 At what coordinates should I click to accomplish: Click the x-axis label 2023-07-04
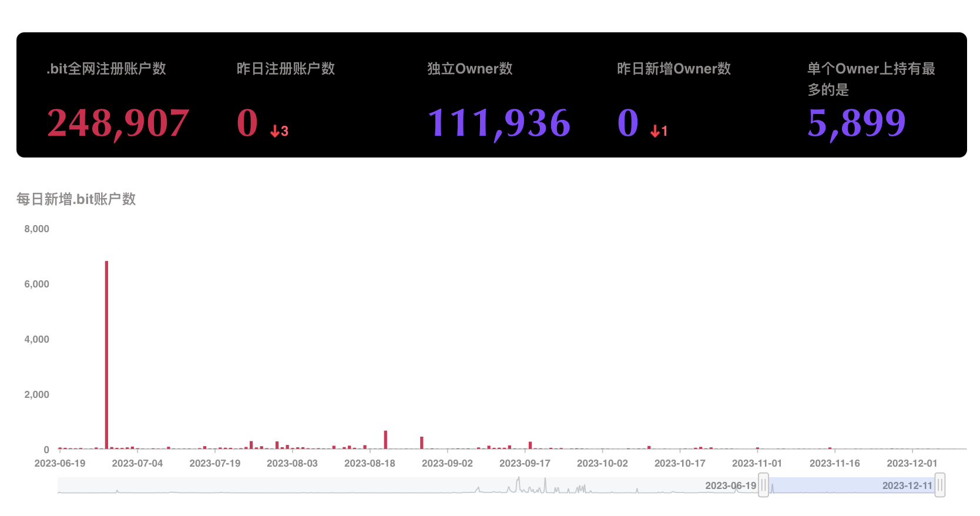coord(137,463)
